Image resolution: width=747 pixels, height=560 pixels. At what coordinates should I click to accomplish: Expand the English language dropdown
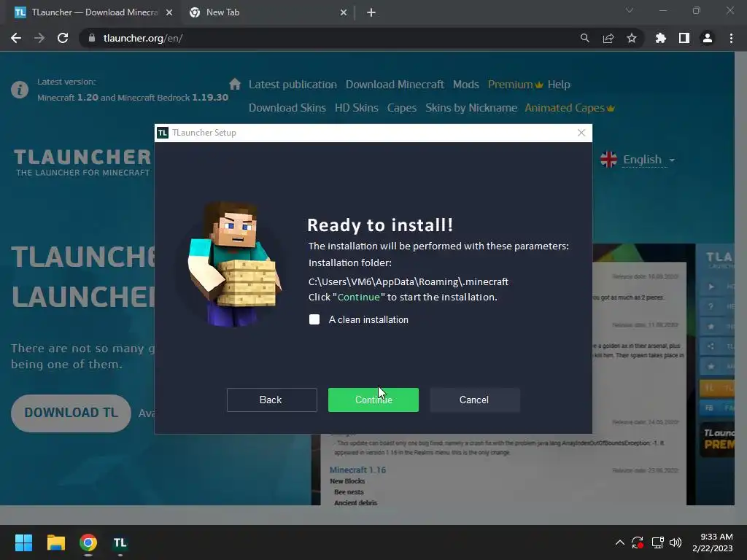coord(649,160)
